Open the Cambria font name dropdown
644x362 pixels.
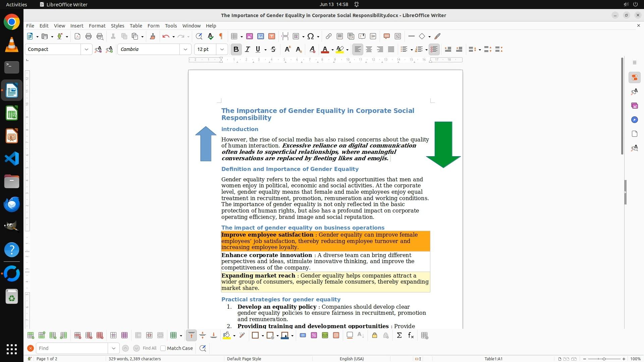click(x=185, y=49)
